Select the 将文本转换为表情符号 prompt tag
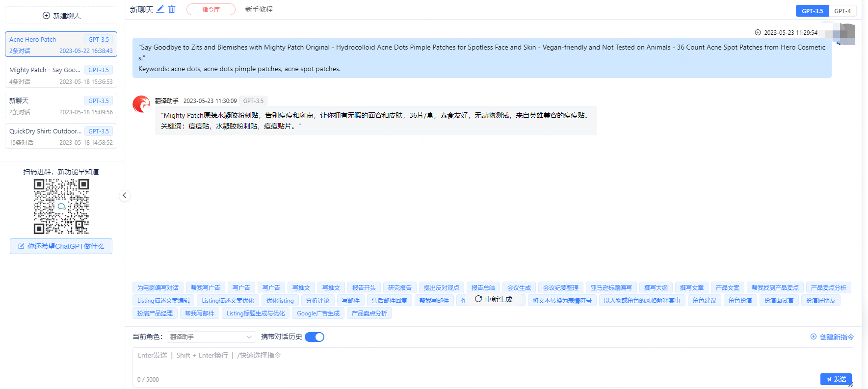Screen dimensions: 868x389 pos(562,300)
